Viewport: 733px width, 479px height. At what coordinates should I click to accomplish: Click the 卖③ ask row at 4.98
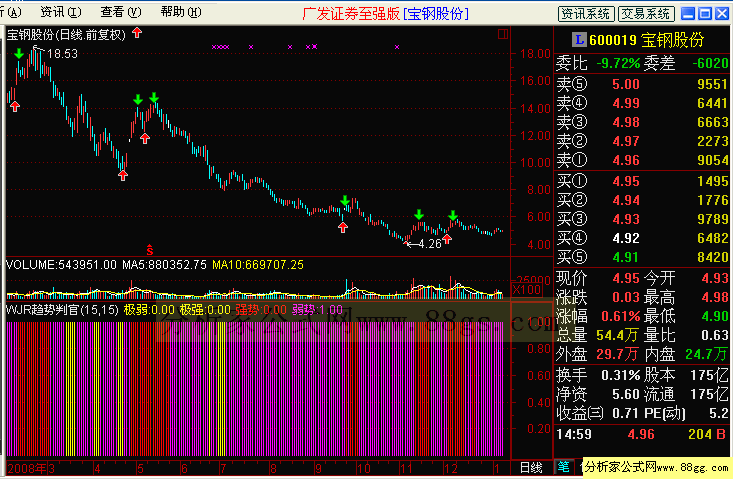coord(642,122)
